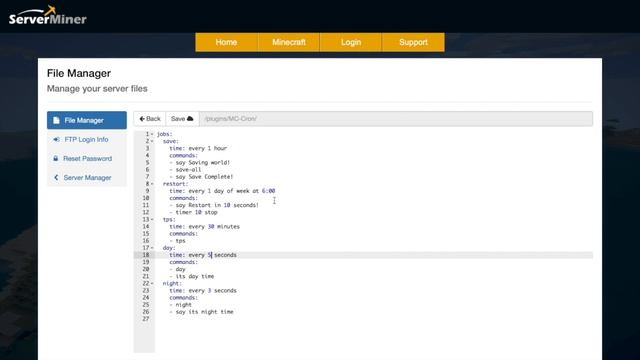
Task: Click line 'say Saving world!'
Action: tap(200, 162)
